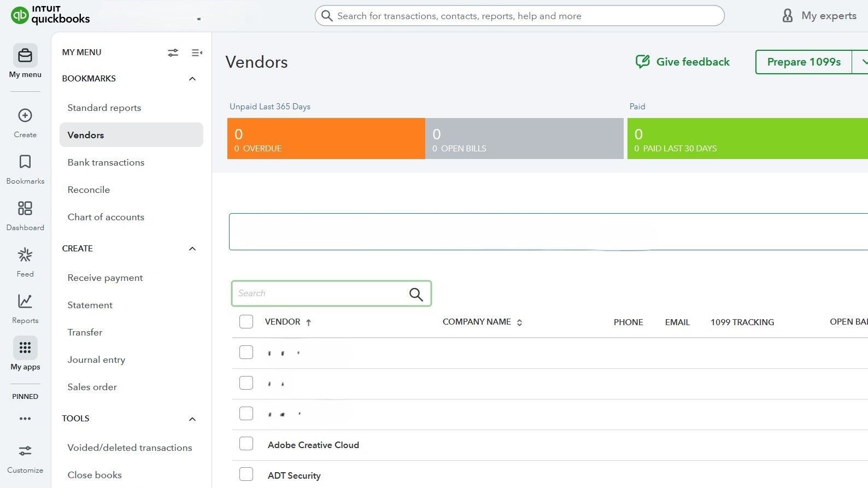Check the first vendor row checkbox
The image size is (868, 488).
[246, 352]
